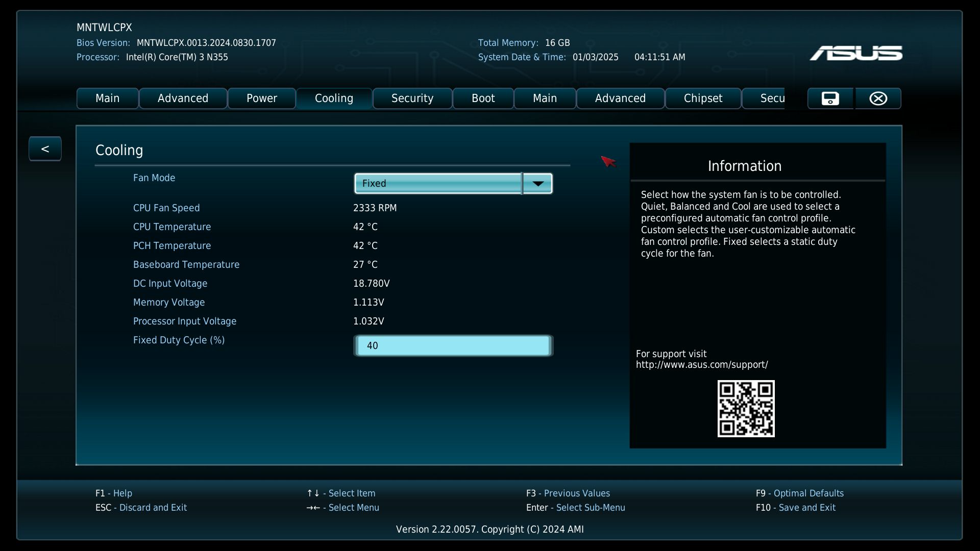
Task: Click the support QR code
Action: pos(746,408)
